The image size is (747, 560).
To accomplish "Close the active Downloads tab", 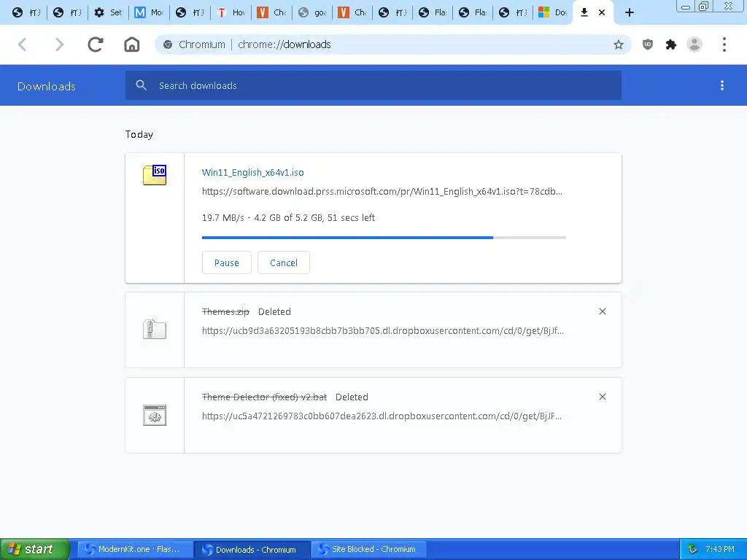I will coord(602,12).
